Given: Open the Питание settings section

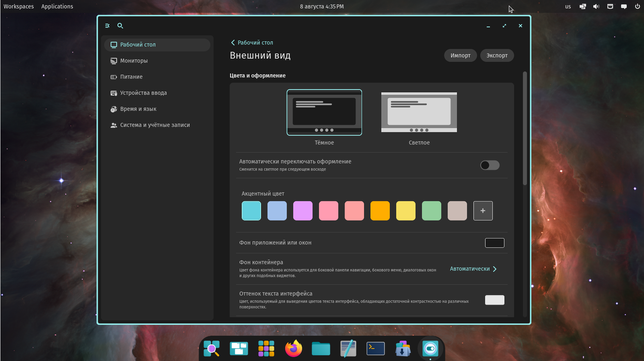Looking at the screenshot, I should (x=157, y=77).
